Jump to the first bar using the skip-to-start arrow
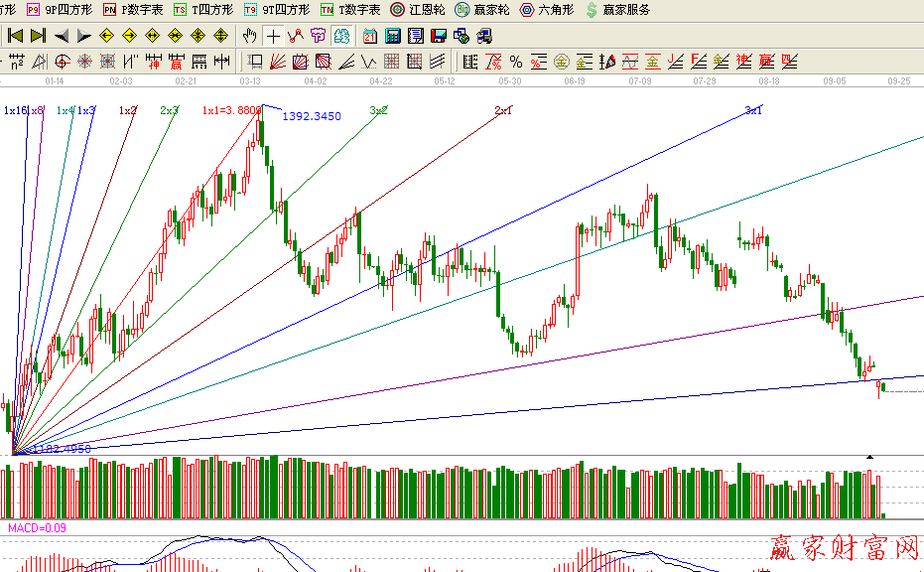This screenshot has height=572, width=924. pos(15,36)
